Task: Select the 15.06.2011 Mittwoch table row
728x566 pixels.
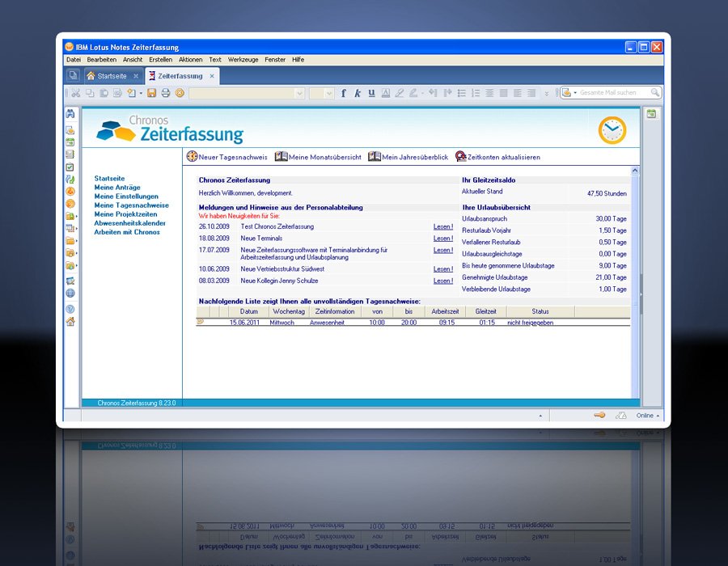Action: [413, 323]
